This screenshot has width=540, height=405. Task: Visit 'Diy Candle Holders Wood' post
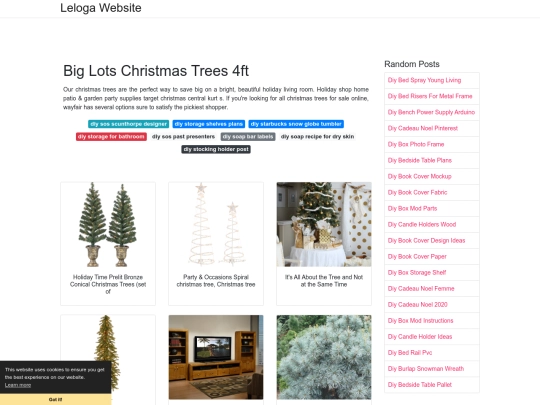[422, 225]
